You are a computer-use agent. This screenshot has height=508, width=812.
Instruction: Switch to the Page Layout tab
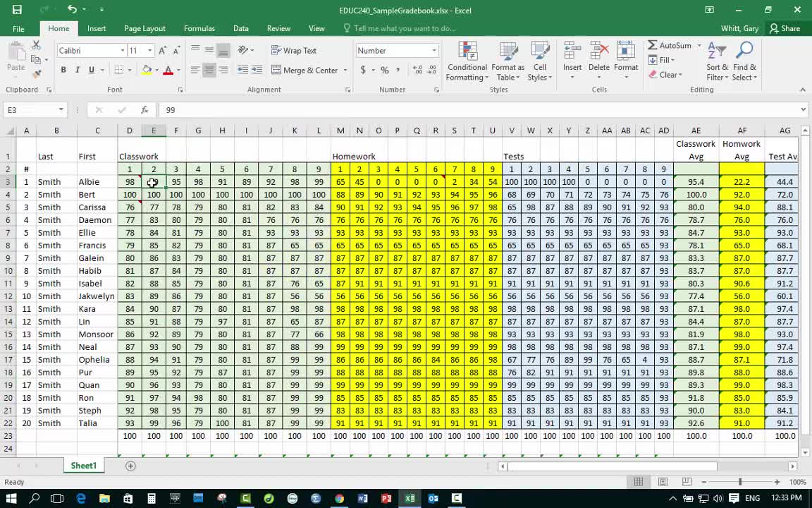144,28
